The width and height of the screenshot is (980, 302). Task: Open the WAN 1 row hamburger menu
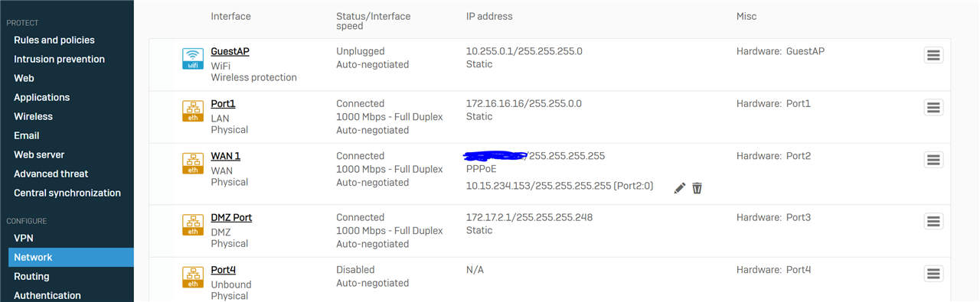933,160
